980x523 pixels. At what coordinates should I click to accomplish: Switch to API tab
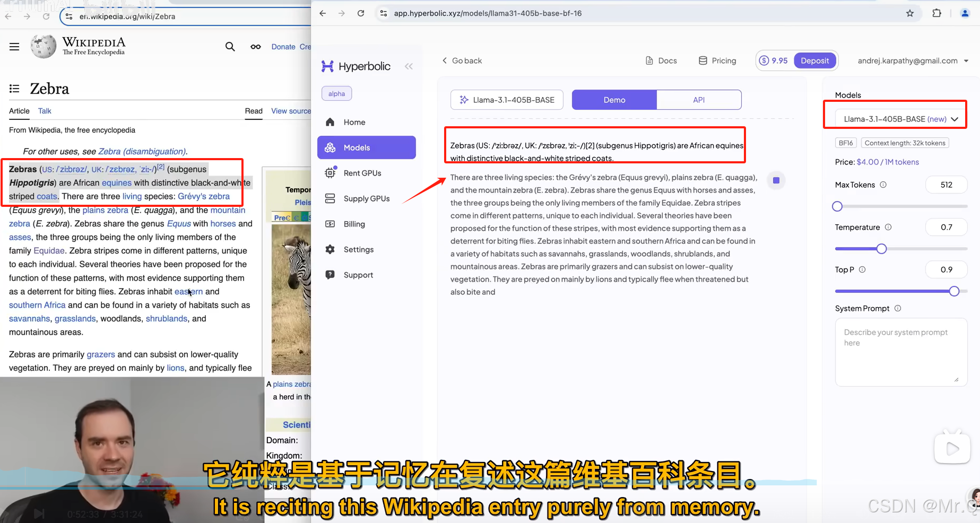click(x=699, y=100)
